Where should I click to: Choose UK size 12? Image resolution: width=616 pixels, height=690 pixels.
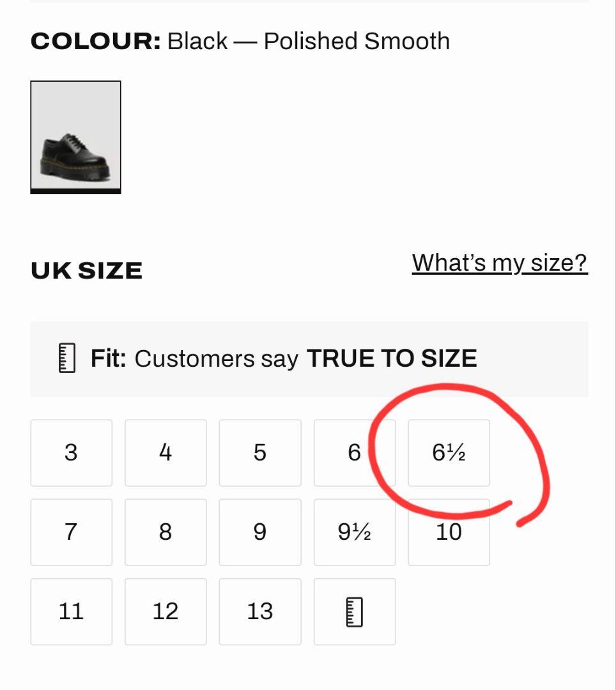(x=166, y=611)
